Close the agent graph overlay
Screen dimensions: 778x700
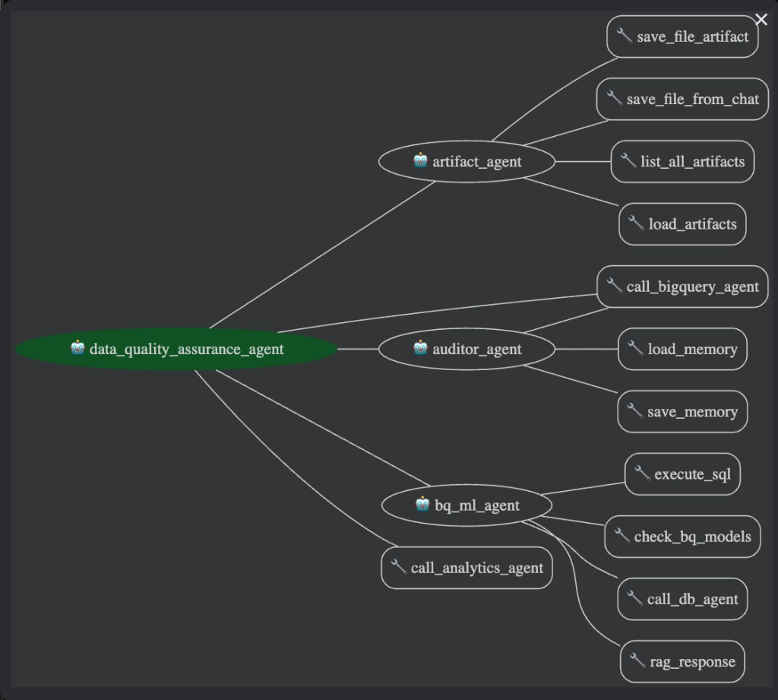761,20
